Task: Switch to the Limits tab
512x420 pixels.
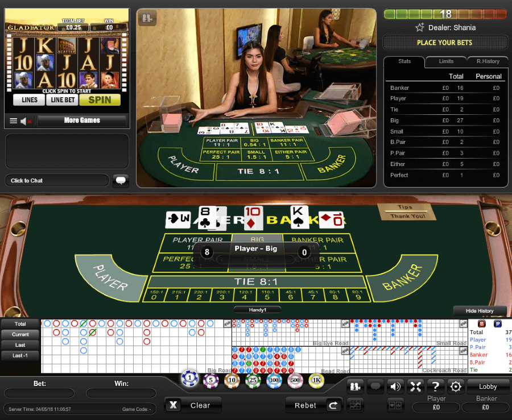Action: point(446,61)
